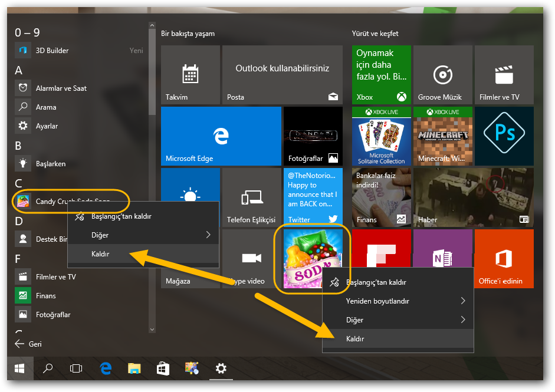Open the Finans news tile
Image resolution: width=555 pixels, height=392 pixels.
(382, 197)
